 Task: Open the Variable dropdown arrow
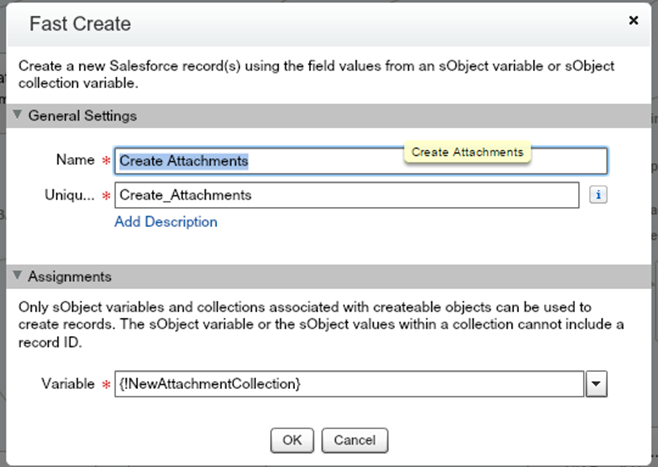point(597,383)
